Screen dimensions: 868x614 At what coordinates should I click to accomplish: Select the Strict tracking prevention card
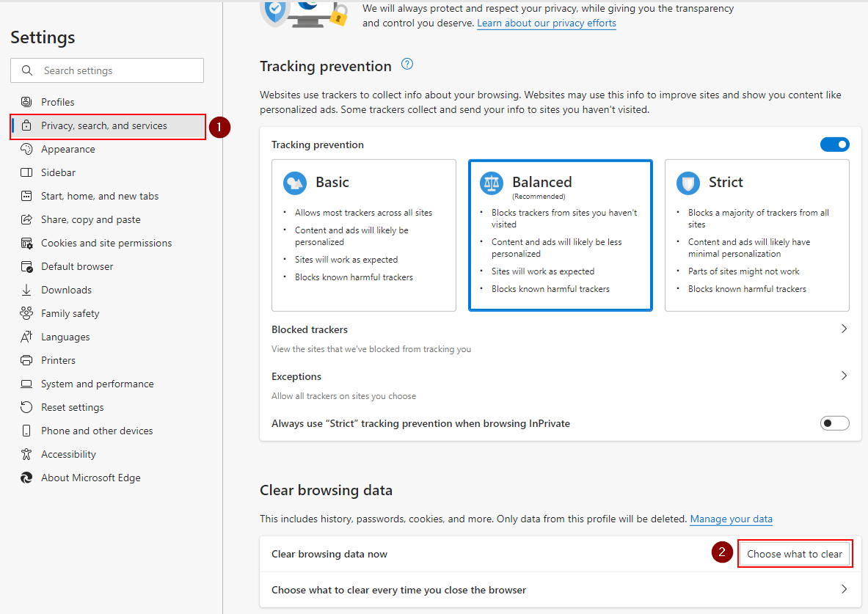pyautogui.click(x=756, y=235)
